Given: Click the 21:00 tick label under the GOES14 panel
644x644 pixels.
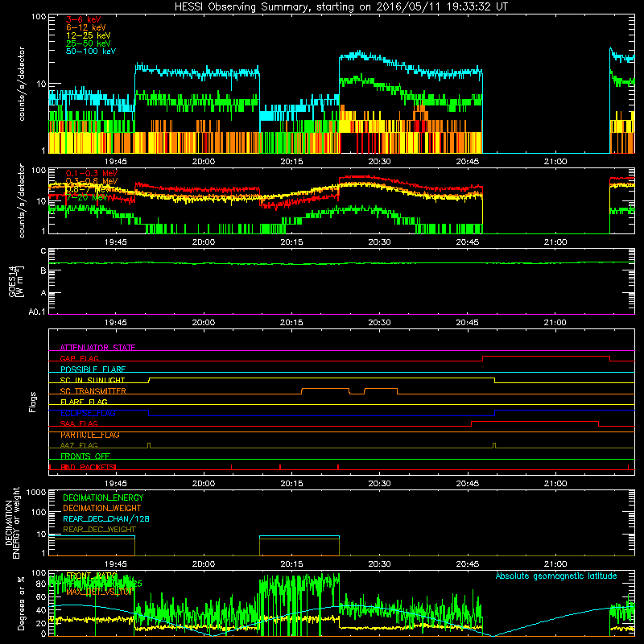Looking at the screenshot, I should tap(555, 323).
